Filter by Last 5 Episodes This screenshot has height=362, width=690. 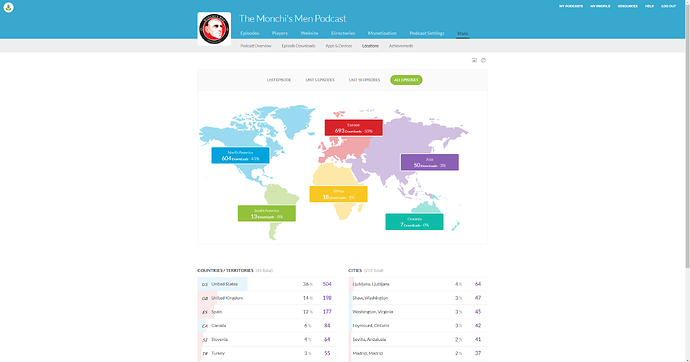320,80
